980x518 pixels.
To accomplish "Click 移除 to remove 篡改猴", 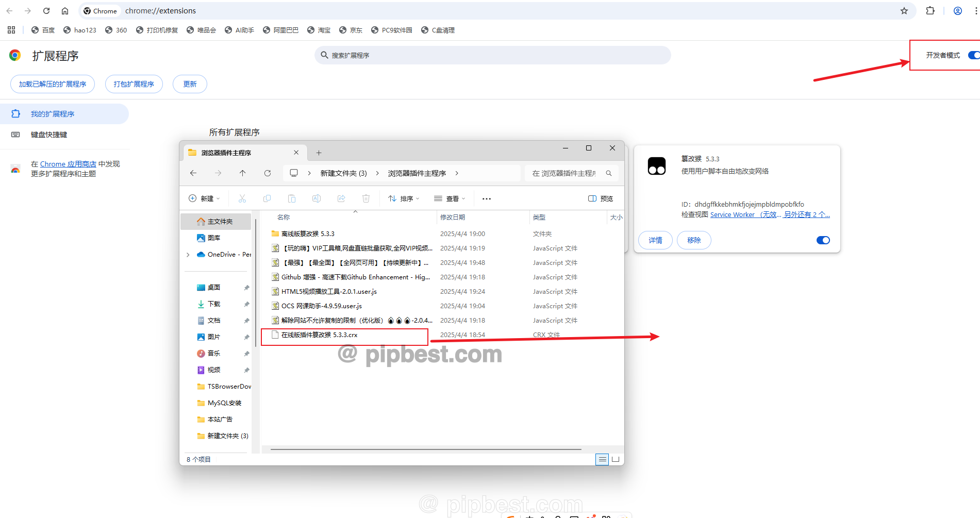I will pos(694,240).
